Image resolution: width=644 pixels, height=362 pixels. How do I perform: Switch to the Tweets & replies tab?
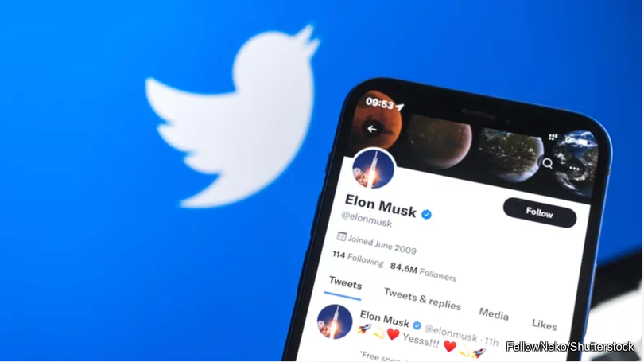(422, 299)
